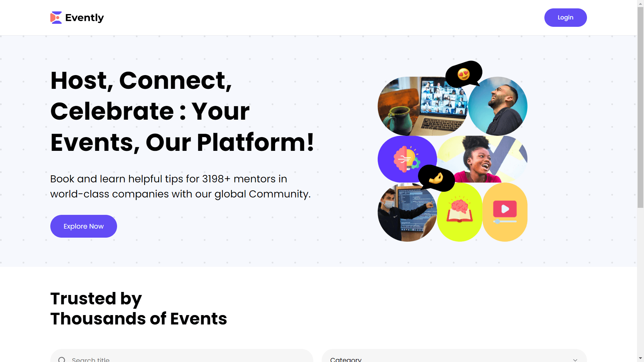Click the pinched-fingers emoji speech bubble
644x362 pixels.
point(436,178)
